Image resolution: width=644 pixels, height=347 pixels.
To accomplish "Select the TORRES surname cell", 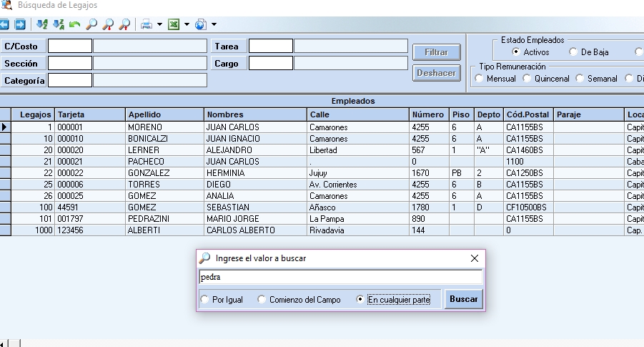I will click(x=164, y=185).
